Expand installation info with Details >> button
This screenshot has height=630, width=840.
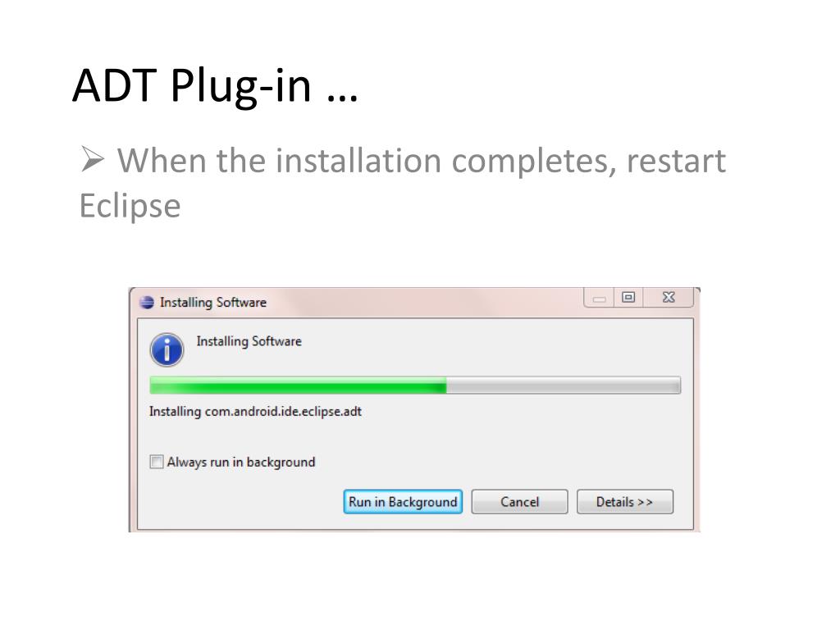click(x=624, y=502)
